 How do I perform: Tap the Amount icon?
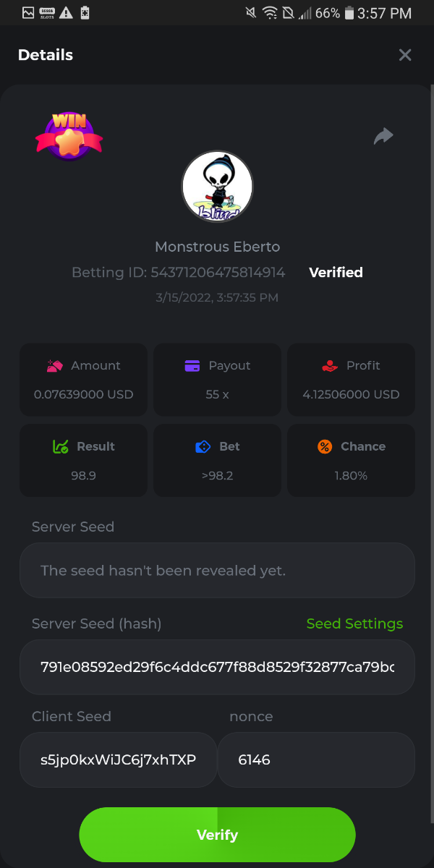pyautogui.click(x=55, y=366)
